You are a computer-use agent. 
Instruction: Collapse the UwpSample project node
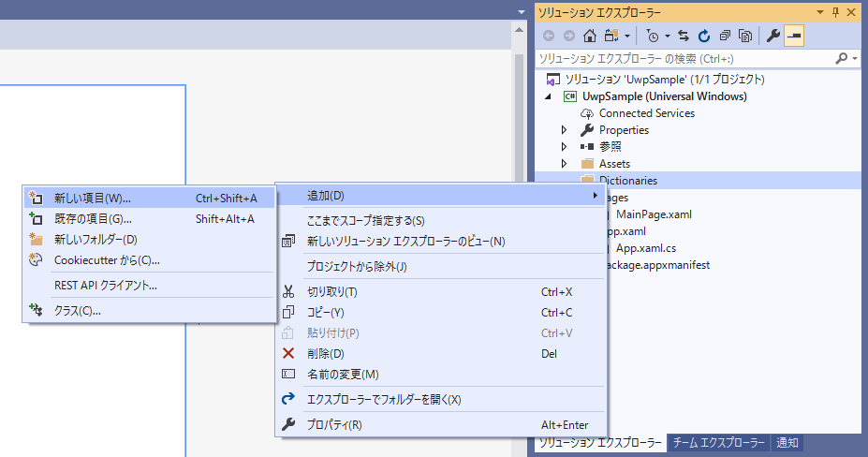click(548, 96)
